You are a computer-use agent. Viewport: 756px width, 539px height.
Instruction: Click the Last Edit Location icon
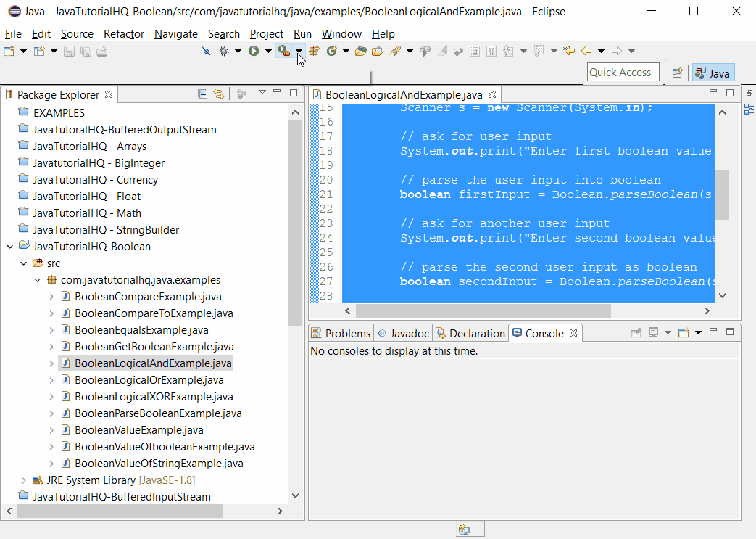coord(569,51)
